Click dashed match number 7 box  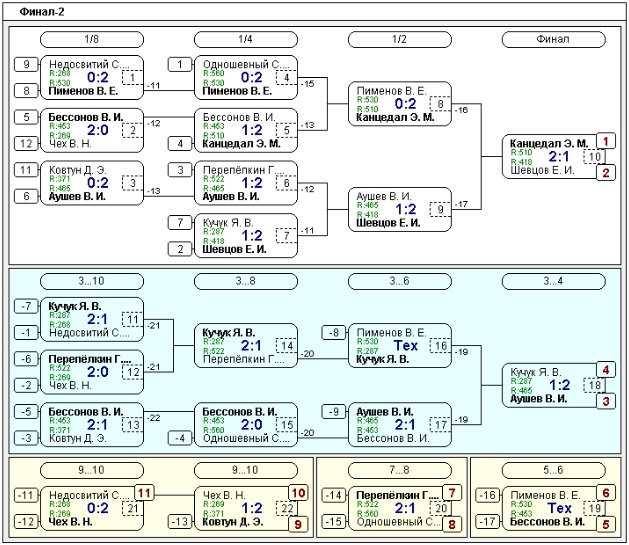click(286, 236)
